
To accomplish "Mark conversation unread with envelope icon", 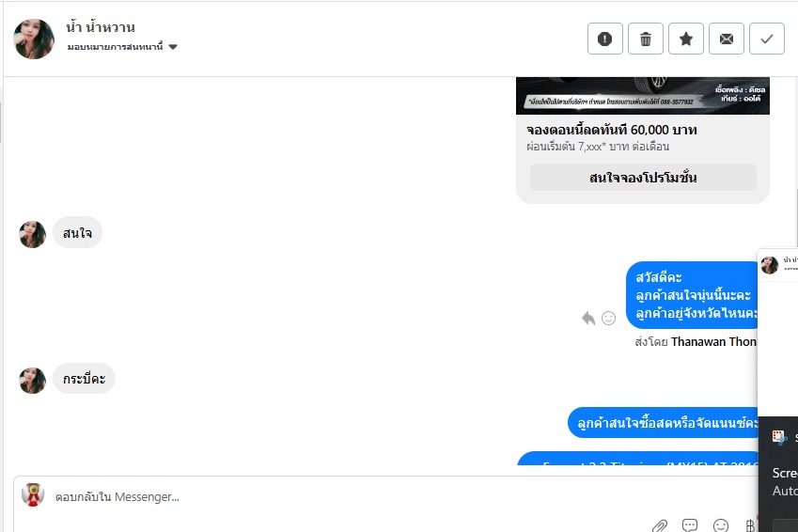I will pyautogui.click(x=727, y=39).
